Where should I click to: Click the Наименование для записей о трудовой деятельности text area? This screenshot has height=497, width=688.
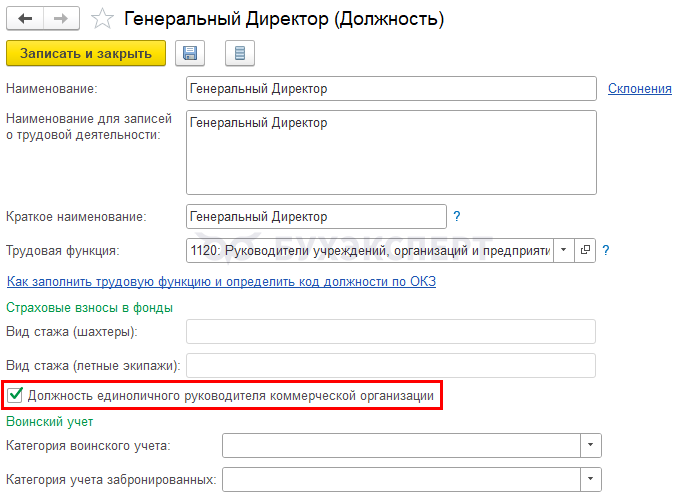(x=391, y=151)
